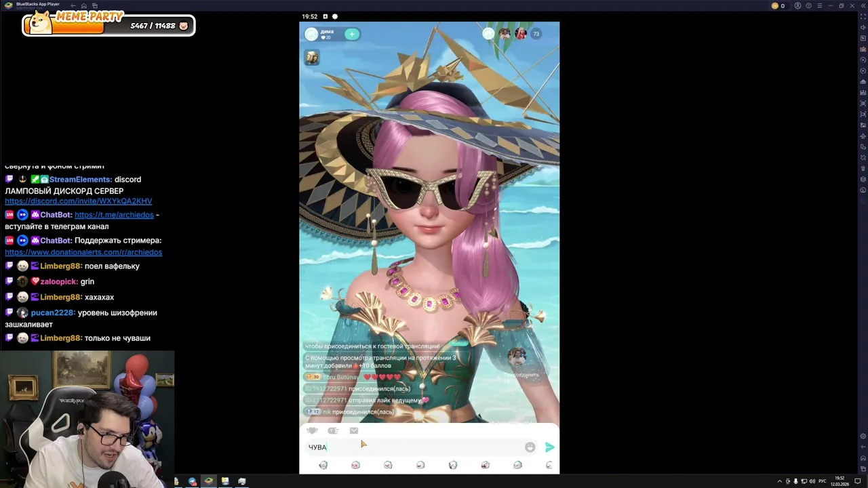Image resolution: width=868 pixels, height=488 pixels.
Task: Open the t.me/archiedos Telegram link
Action: [114, 215]
